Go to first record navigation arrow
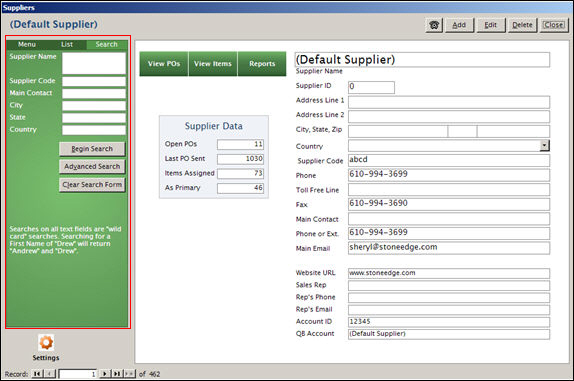This screenshot has height=381, width=574. 37,374
